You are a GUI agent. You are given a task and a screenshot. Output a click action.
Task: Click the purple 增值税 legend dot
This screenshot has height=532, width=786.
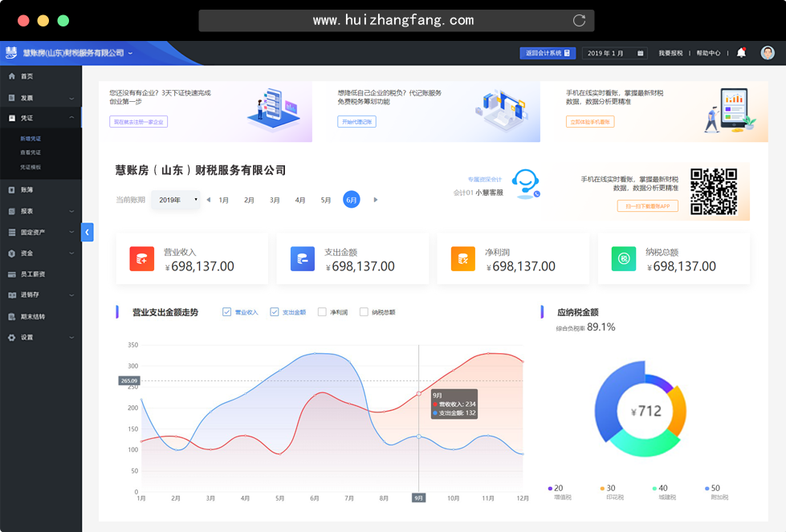tap(550, 489)
